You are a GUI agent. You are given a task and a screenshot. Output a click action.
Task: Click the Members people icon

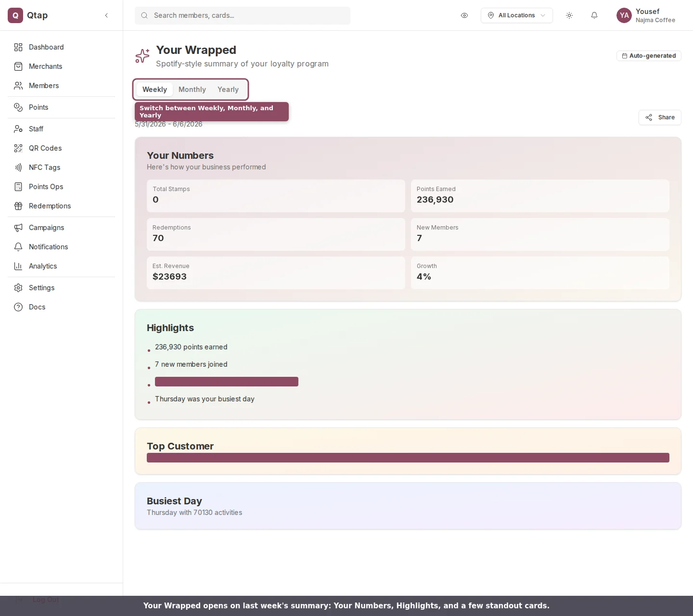coord(18,86)
